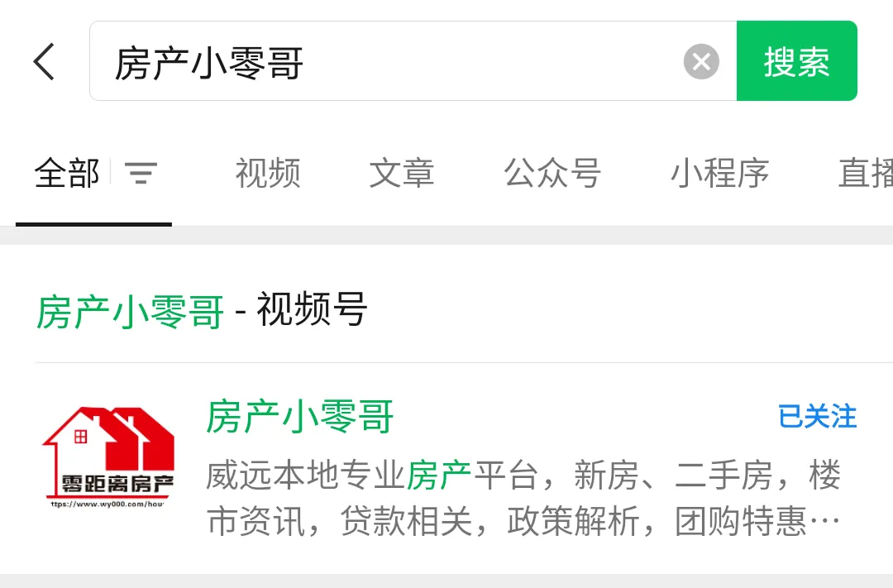893x588 pixels.
Task: Click the green 搜索 button
Action: 797,61
